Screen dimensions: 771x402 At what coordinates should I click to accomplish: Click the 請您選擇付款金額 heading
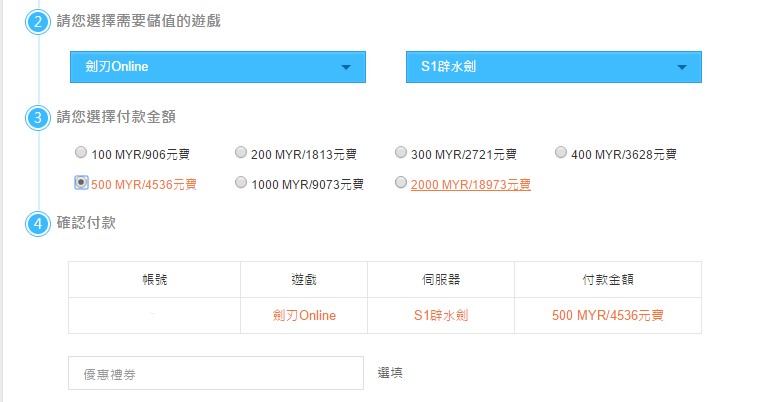[116, 117]
